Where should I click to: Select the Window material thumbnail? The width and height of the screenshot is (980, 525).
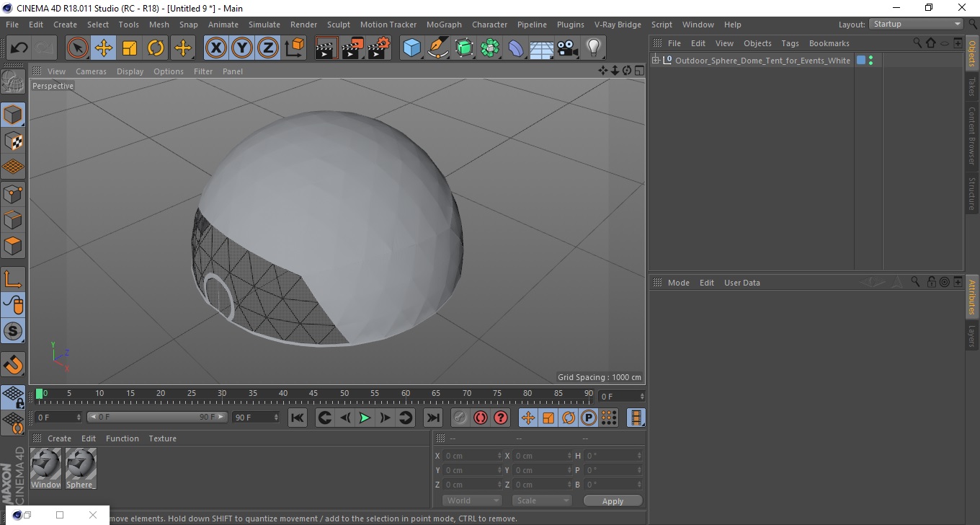46,469
